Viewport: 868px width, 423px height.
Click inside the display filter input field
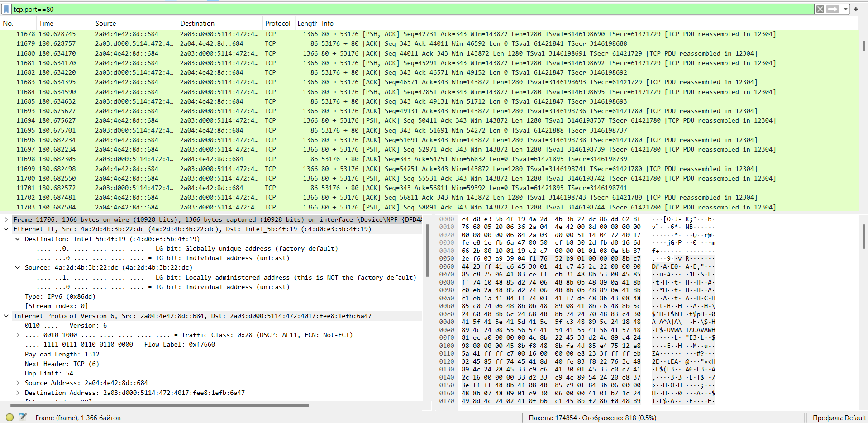(x=407, y=9)
